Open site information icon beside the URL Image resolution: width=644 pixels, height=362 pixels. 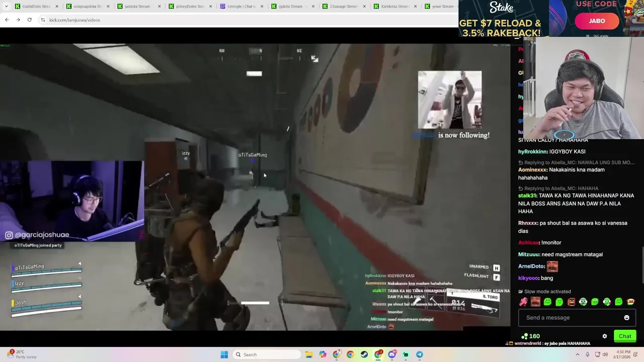tap(43, 20)
